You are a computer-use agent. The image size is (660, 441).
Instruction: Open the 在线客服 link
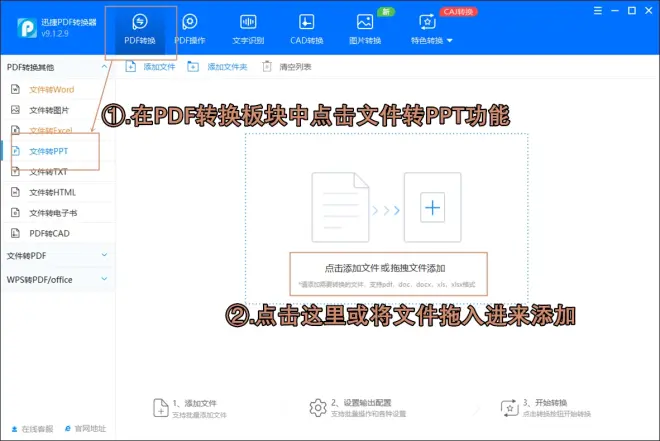coord(32,429)
